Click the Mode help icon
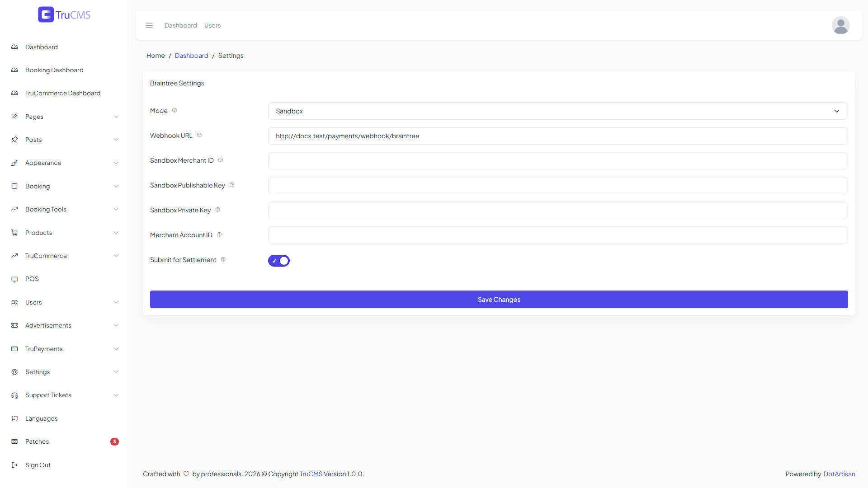The width and height of the screenshot is (868, 488). [175, 110]
